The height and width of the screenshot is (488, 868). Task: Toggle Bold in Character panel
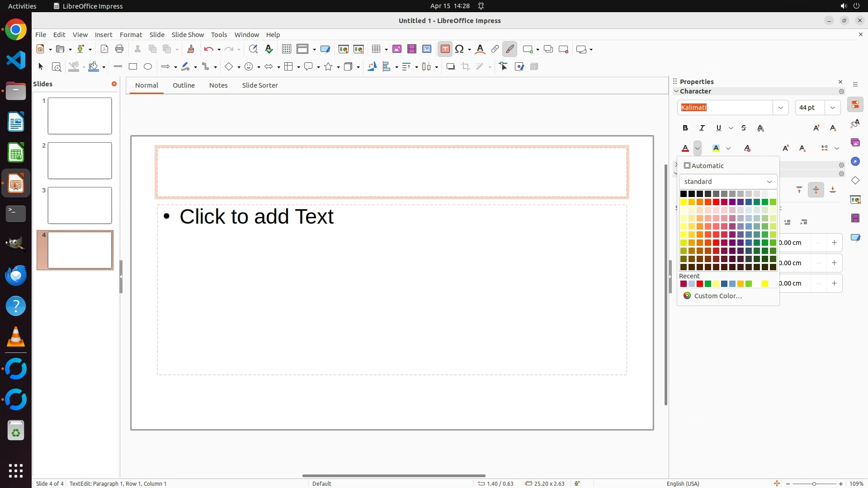pos(685,128)
